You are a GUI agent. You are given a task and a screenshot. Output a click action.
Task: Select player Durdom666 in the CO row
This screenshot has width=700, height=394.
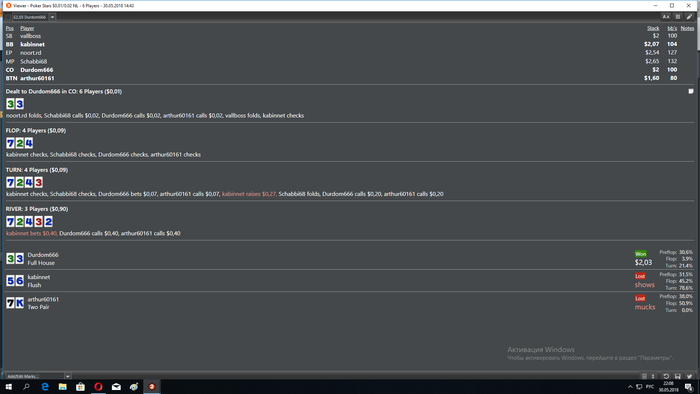[x=37, y=70]
